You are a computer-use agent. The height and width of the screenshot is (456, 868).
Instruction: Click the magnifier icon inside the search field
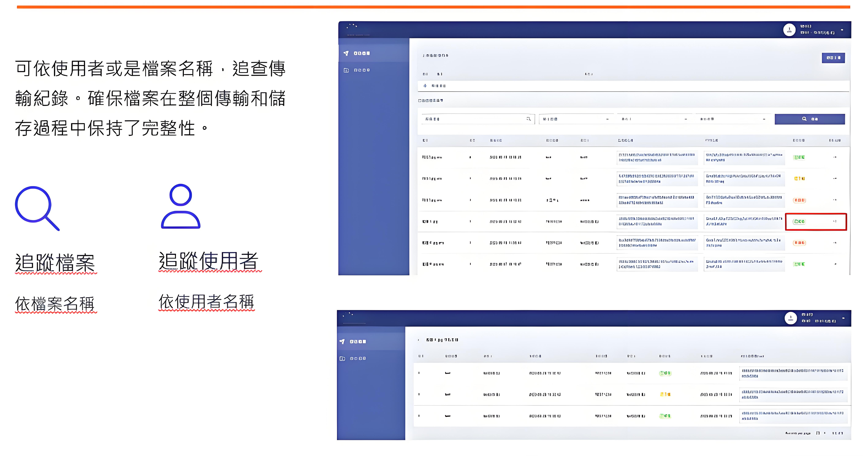[x=529, y=119]
